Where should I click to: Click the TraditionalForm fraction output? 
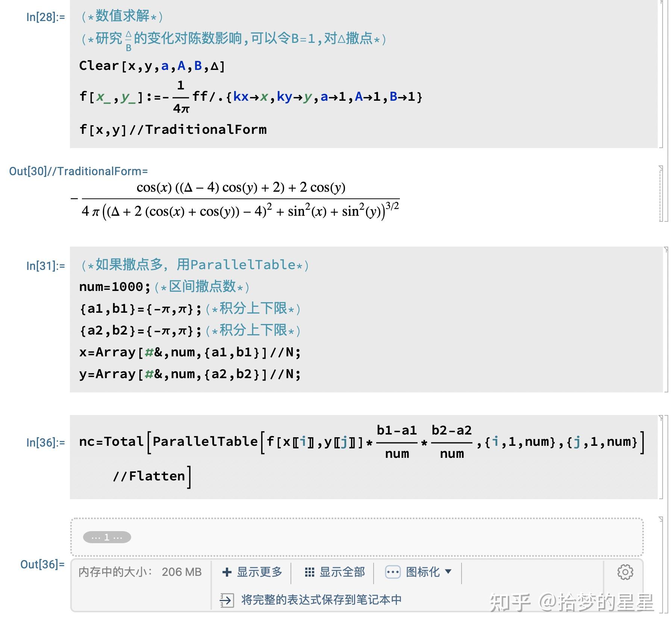[x=241, y=199]
